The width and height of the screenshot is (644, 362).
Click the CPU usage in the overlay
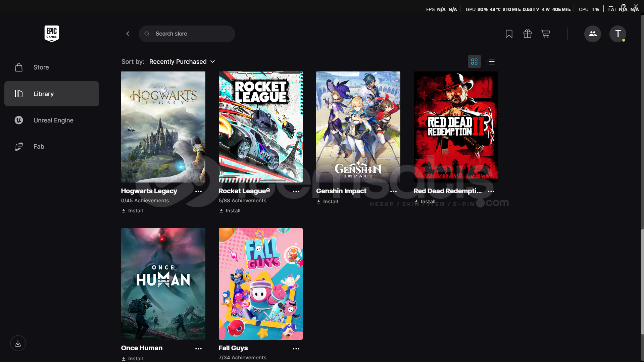coord(589,9)
